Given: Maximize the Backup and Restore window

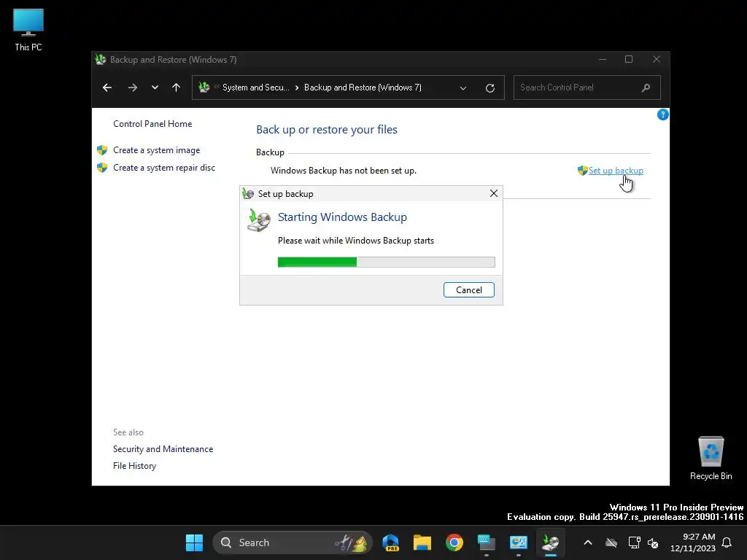Looking at the screenshot, I should pos(629,60).
